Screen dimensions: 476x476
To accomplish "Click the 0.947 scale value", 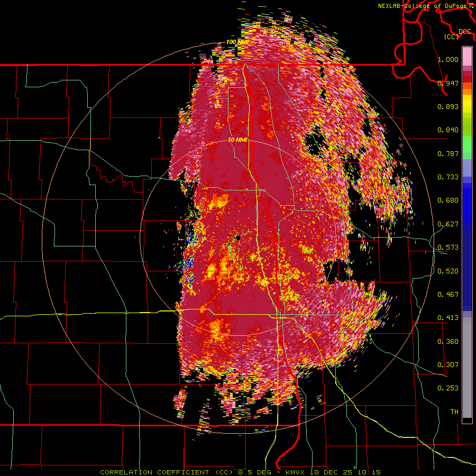I will [448, 83].
